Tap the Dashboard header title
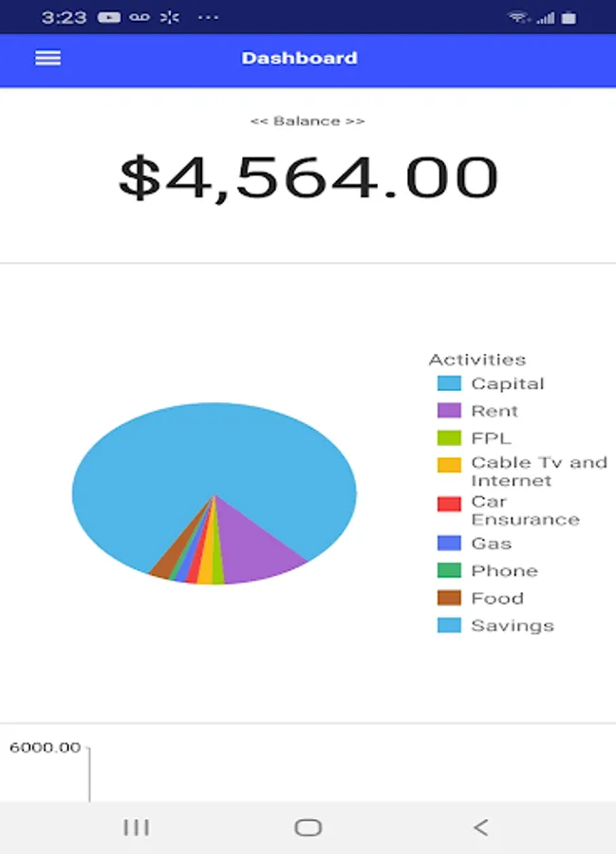Screen dimensions: 616x854 [x=299, y=58]
